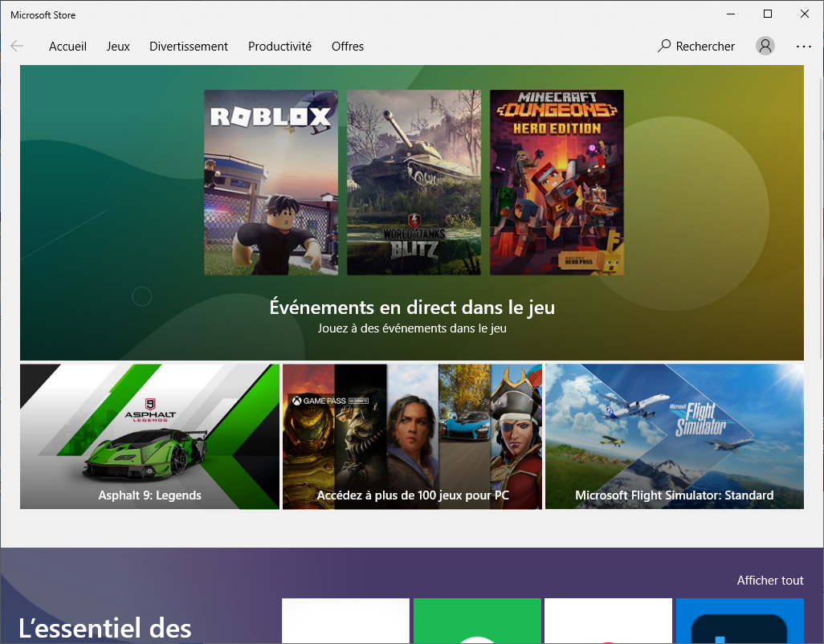
Task: Open the Divertissement tab
Action: point(189,47)
